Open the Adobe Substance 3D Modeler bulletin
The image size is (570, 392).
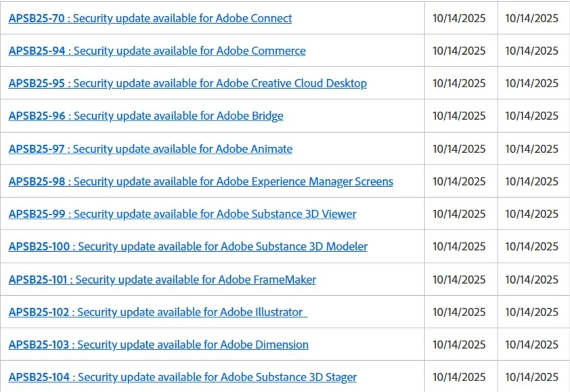tap(187, 246)
